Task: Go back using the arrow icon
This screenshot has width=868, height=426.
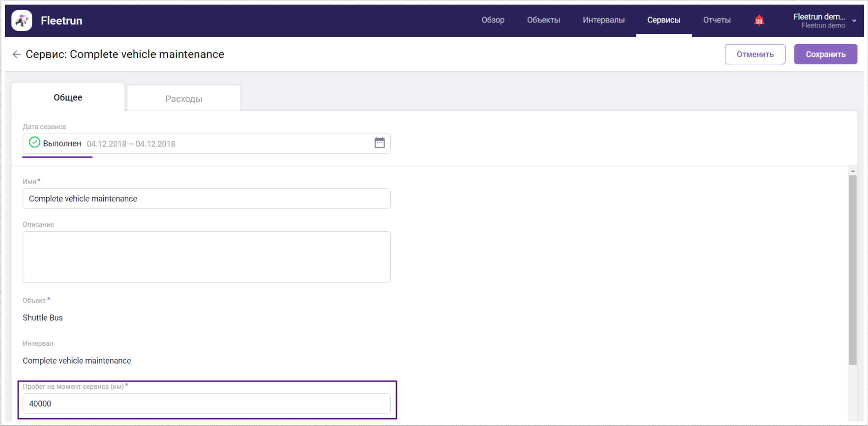Action: point(17,54)
